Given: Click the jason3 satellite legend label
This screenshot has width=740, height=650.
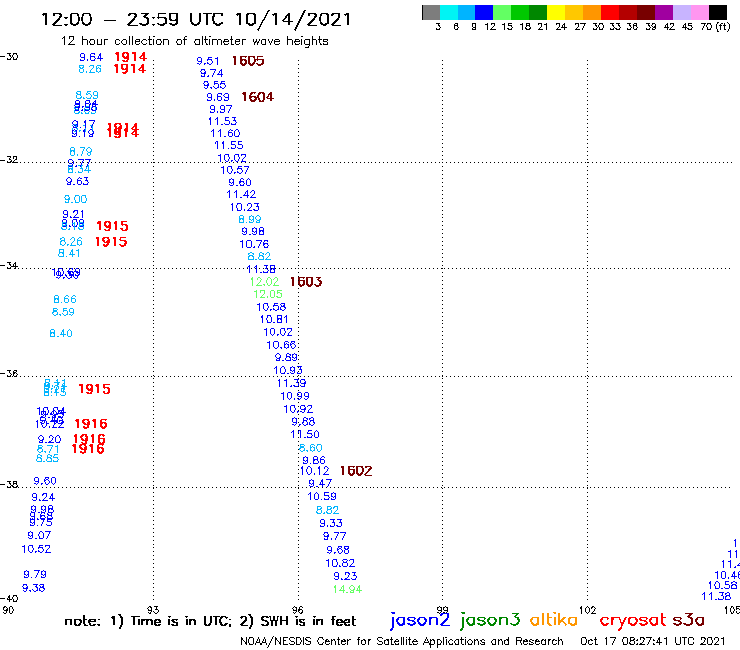Looking at the screenshot, I should pyautogui.click(x=490, y=620).
